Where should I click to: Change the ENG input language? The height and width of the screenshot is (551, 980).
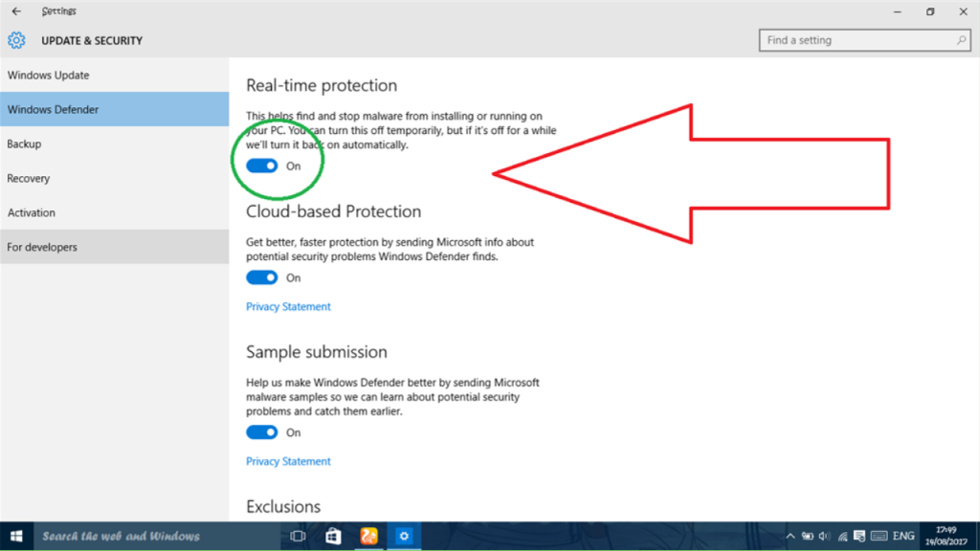[x=903, y=536]
